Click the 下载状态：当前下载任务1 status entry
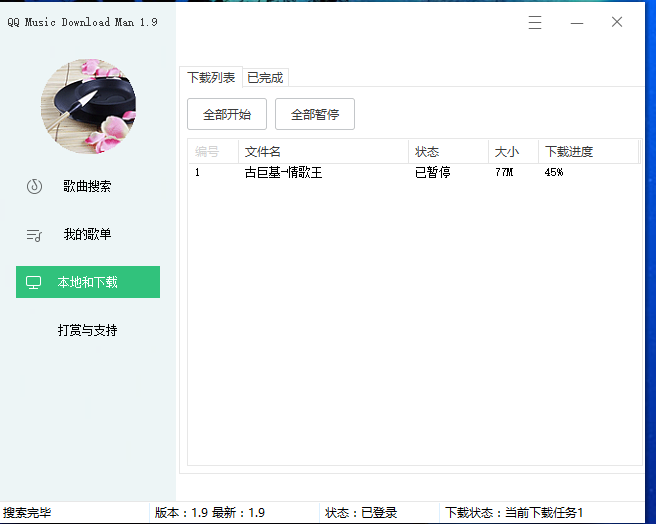Image resolution: width=656 pixels, height=524 pixels. (514, 513)
